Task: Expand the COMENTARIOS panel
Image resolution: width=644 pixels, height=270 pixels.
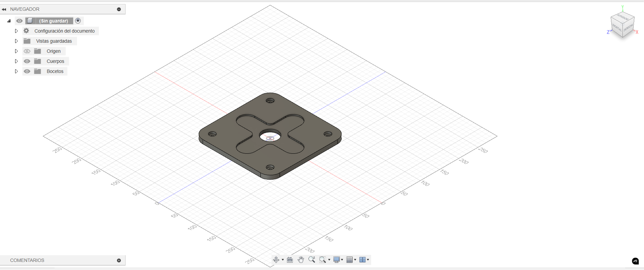Action: click(x=119, y=260)
